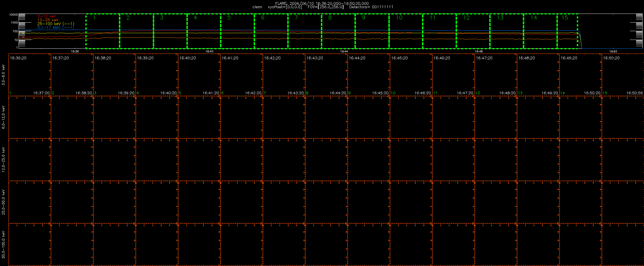Select interval 15 box in the light curve

pos(567,31)
